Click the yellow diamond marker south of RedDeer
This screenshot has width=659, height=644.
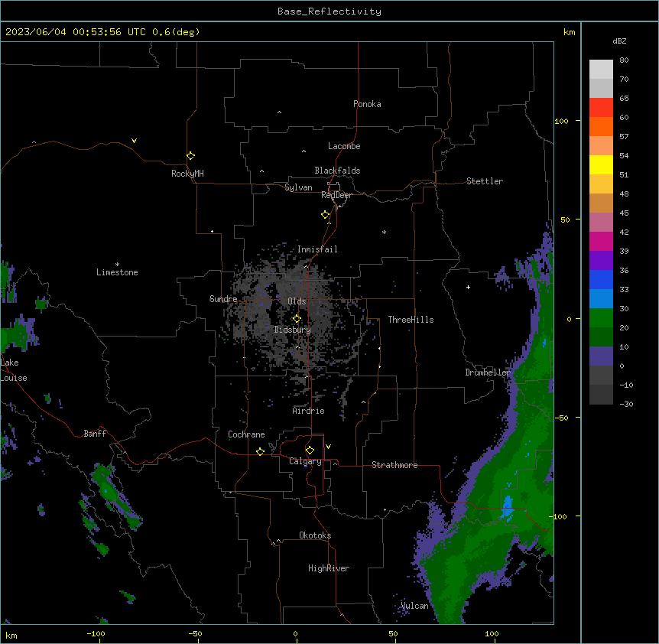(326, 215)
